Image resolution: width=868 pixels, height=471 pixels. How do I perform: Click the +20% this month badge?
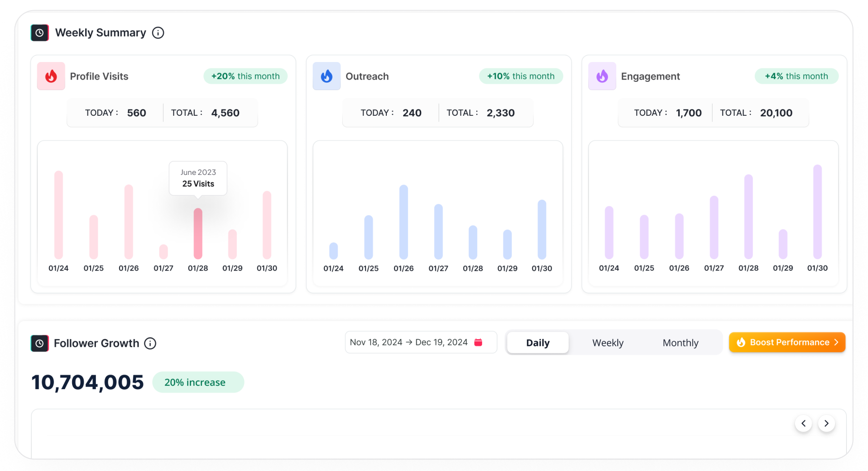[x=245, y=76]
